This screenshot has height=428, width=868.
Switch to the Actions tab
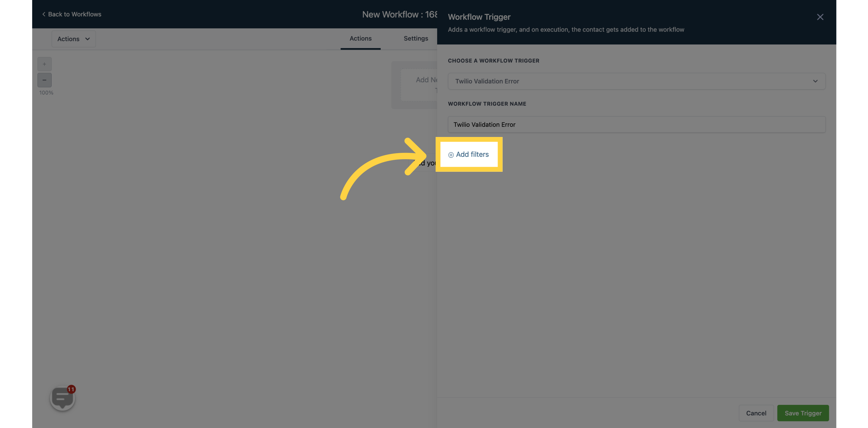point(360,38)
